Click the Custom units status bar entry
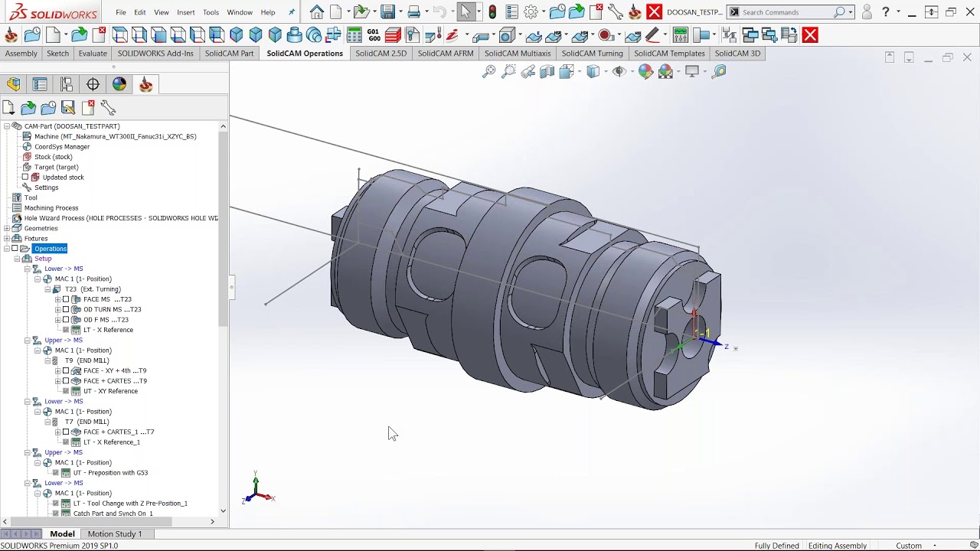Image resolution: width=980 pixels, height=551 pixels. click(x=909, y=546)
